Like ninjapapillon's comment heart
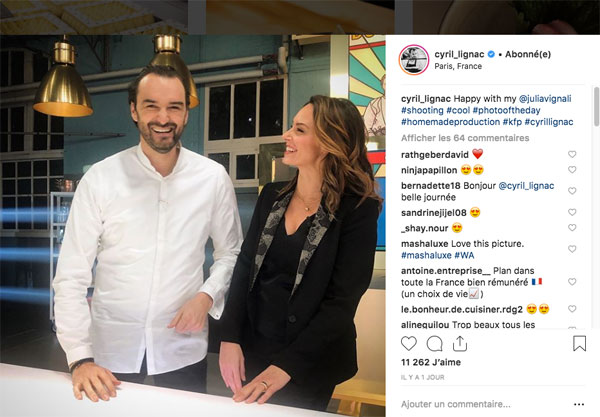 [572, 169]
